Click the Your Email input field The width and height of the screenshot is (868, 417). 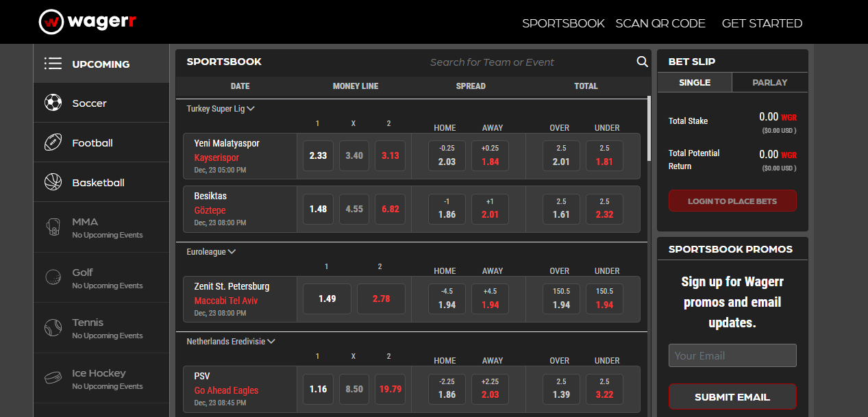click(x=732, y=355)
